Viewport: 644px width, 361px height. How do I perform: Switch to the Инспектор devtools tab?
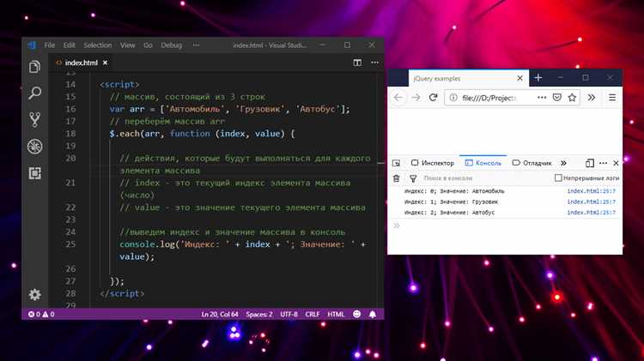coord(433,163)
